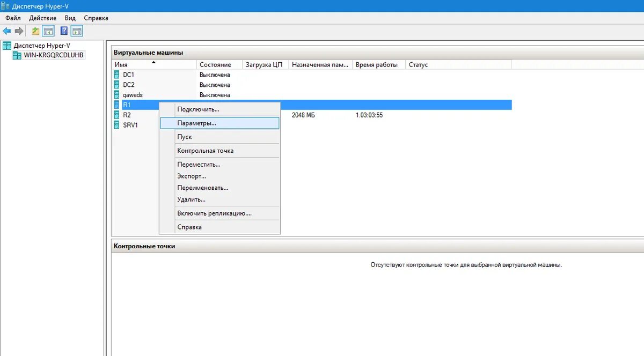
Task: Sort by the Имя column header
Action: (x=154, y=64)
